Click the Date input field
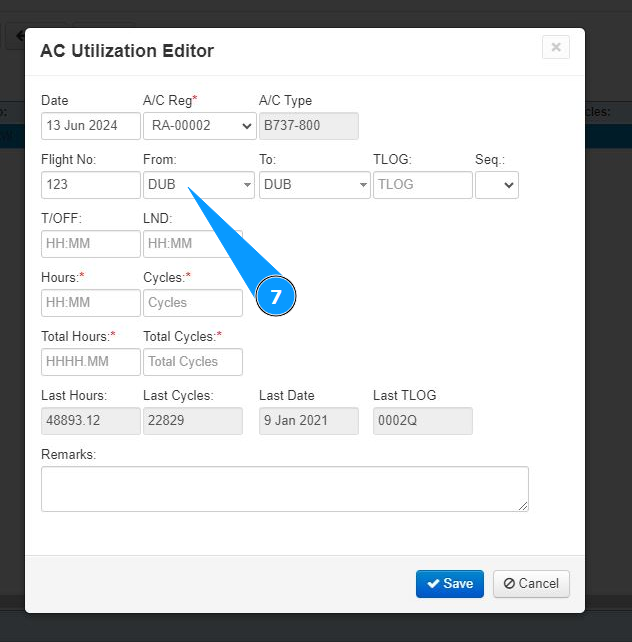 [90, 126]
